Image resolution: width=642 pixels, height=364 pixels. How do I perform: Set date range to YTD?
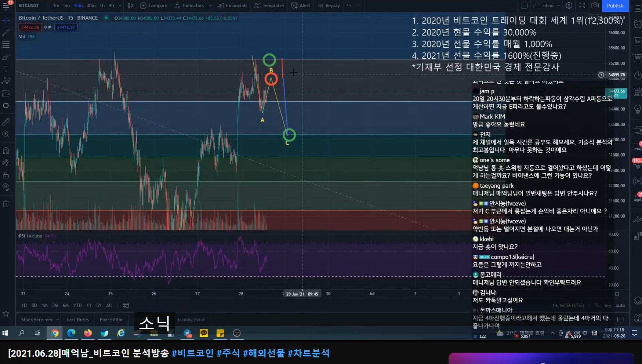pyautogui.click(x=77, y=305)
